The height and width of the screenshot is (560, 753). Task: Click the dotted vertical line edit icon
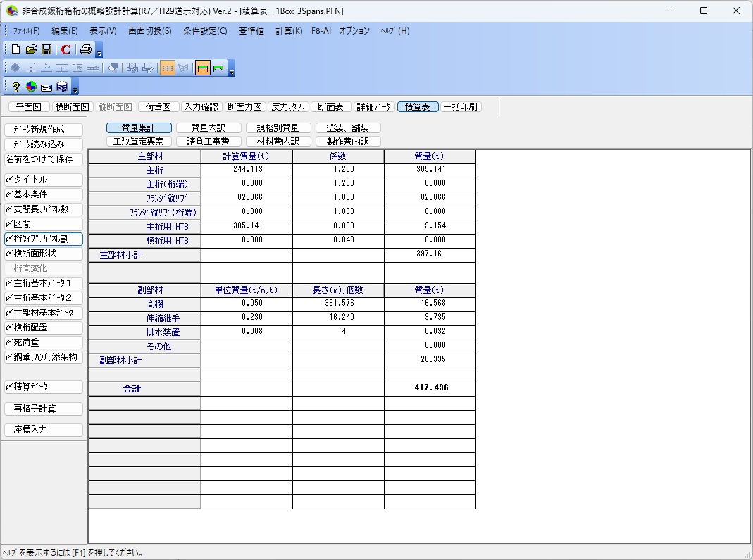point(31,68)
